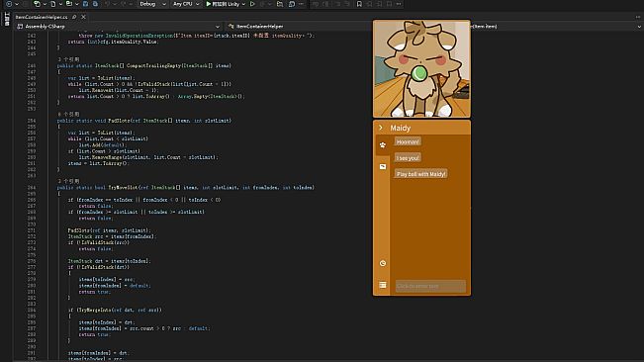Click the TryMoveSlot method name in code
Viewport: 644px width, 362px height.
[x=123, y=188]
